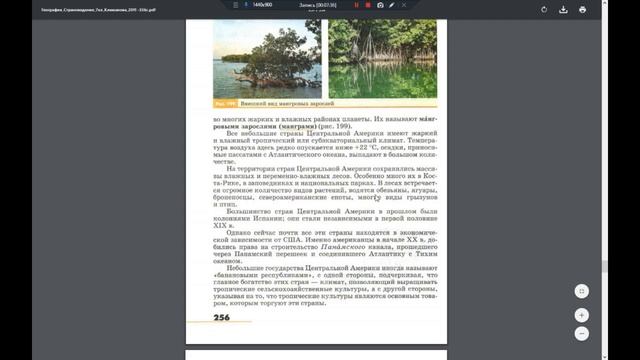640x360 pixels.
Task: Zoom in on the PDF with plus button
Action: pyautogui.click(x=582, y=315)
